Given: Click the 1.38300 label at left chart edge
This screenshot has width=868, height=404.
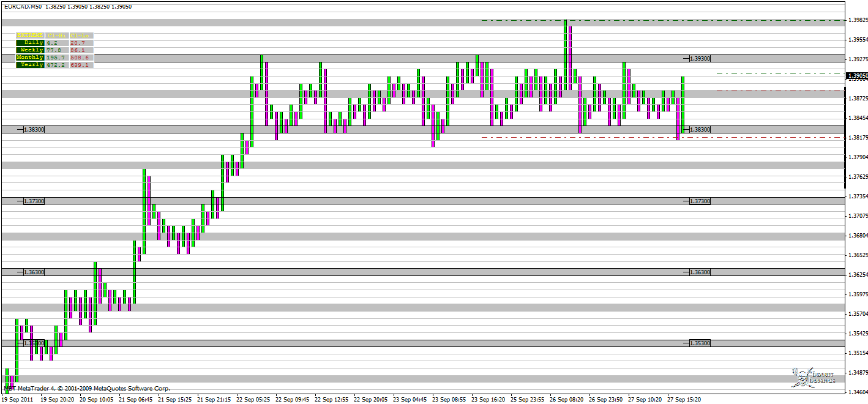Looking at the screenshot, I should coord(34,130).
